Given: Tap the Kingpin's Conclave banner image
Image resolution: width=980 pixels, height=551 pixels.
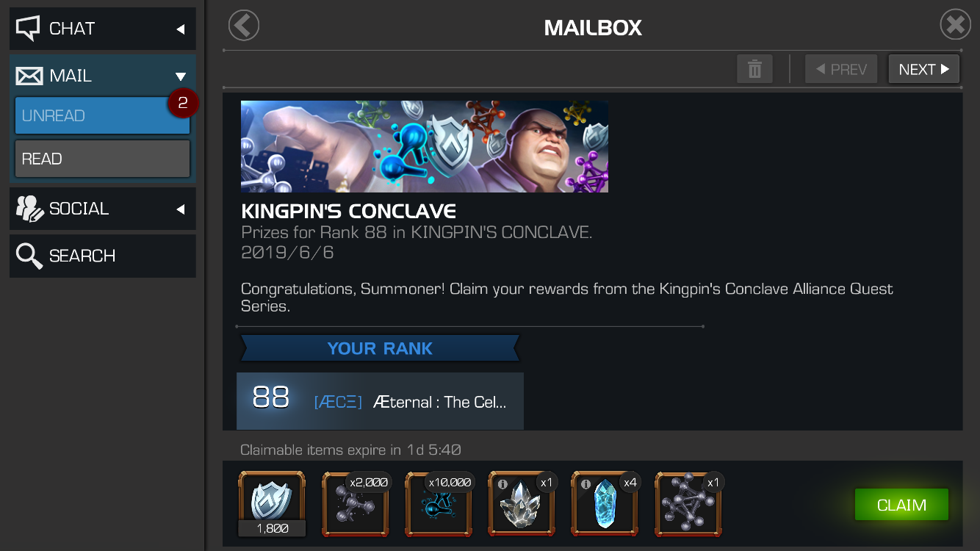Looking at the screenshot, I should (425, 147).
